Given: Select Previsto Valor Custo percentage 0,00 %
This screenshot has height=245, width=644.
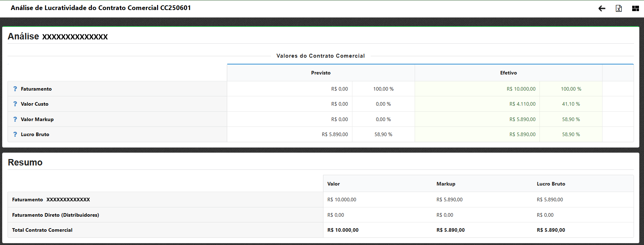Looking at the screenshot, I should (x=383, y=104).
